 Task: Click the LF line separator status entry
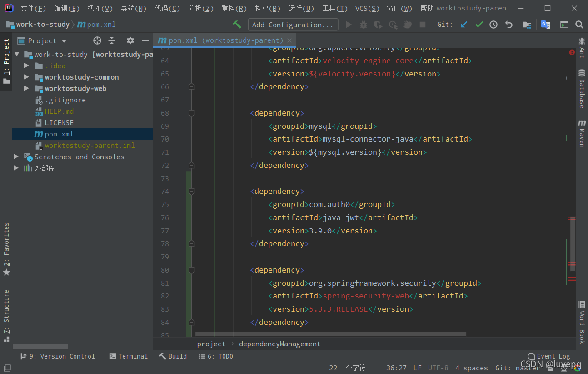click(418, 368)
